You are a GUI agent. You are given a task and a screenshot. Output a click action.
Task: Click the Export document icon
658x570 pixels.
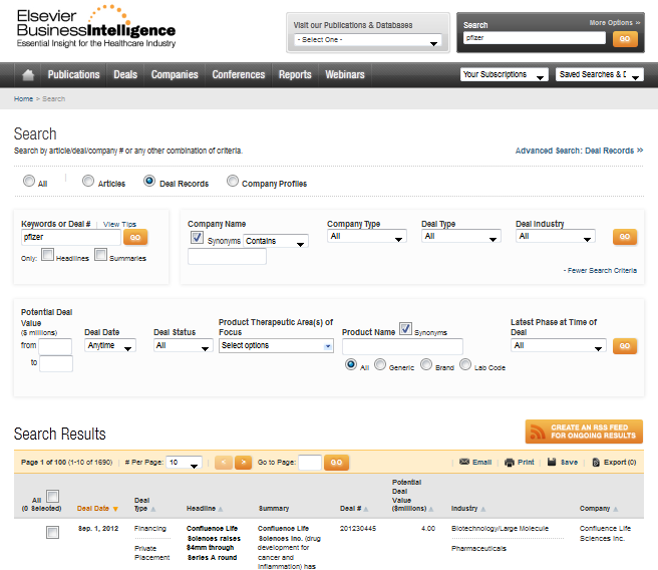[596, 462]
